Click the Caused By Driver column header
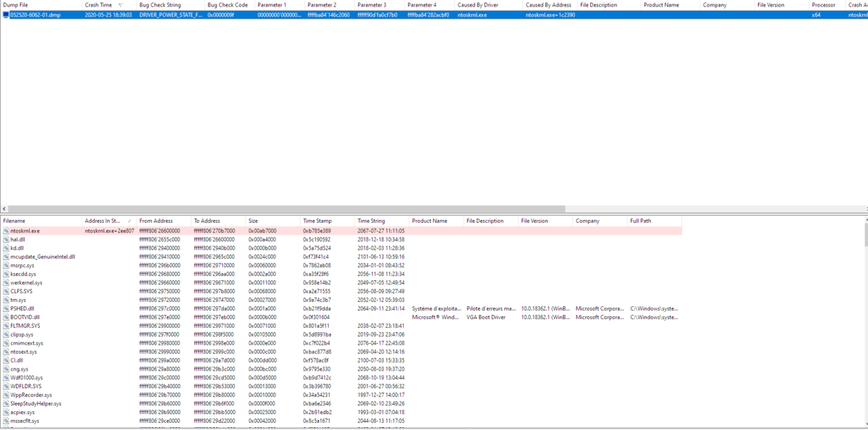Image resolution: width=868 pixels, height=430 pixels. click(490, 5)
